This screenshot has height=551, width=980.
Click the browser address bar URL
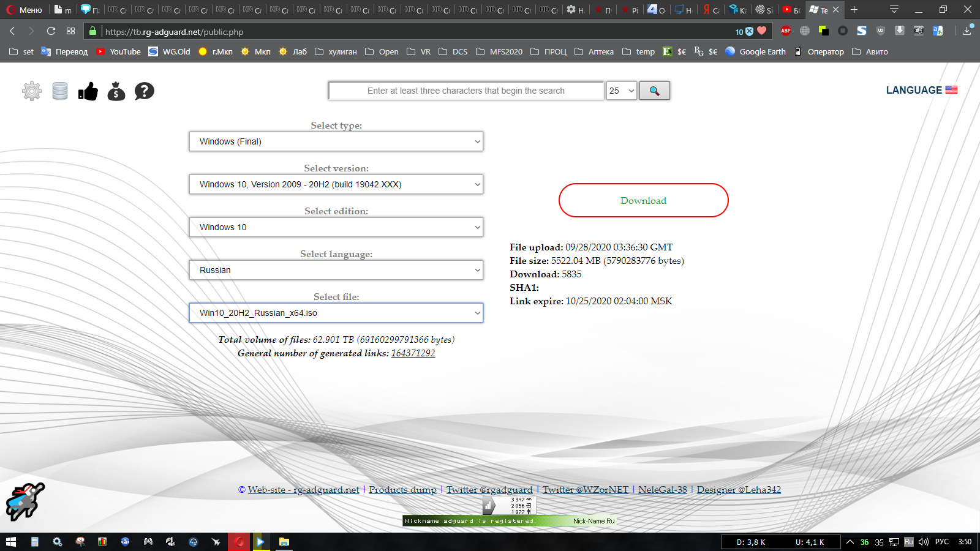[x=174, y=32]
